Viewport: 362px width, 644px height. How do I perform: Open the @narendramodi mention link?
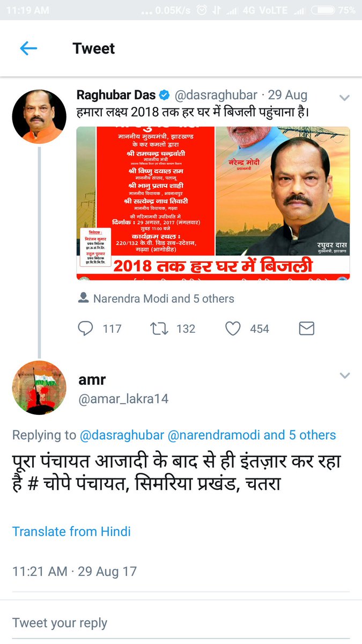click(x=214, y=435)
